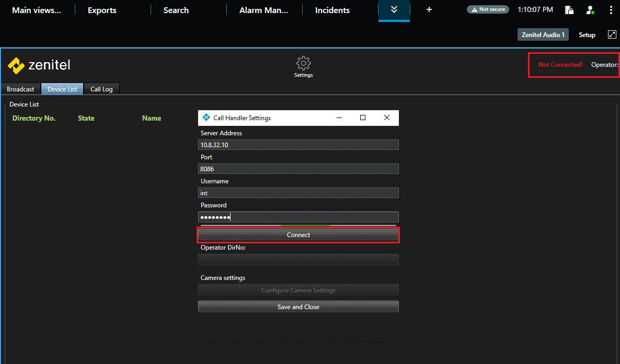Click the Call Handler Settings window icon
This screenshot has height=364, width=620.
206,118
